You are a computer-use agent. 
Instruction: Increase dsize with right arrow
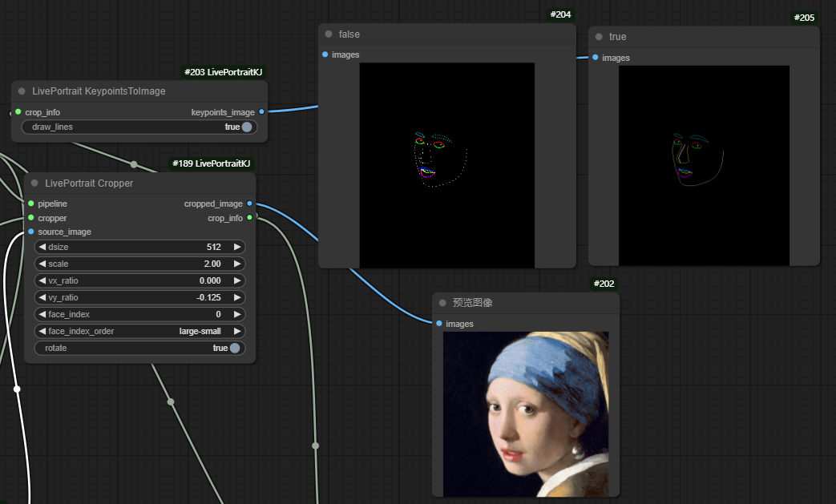(x=236, y=247)
